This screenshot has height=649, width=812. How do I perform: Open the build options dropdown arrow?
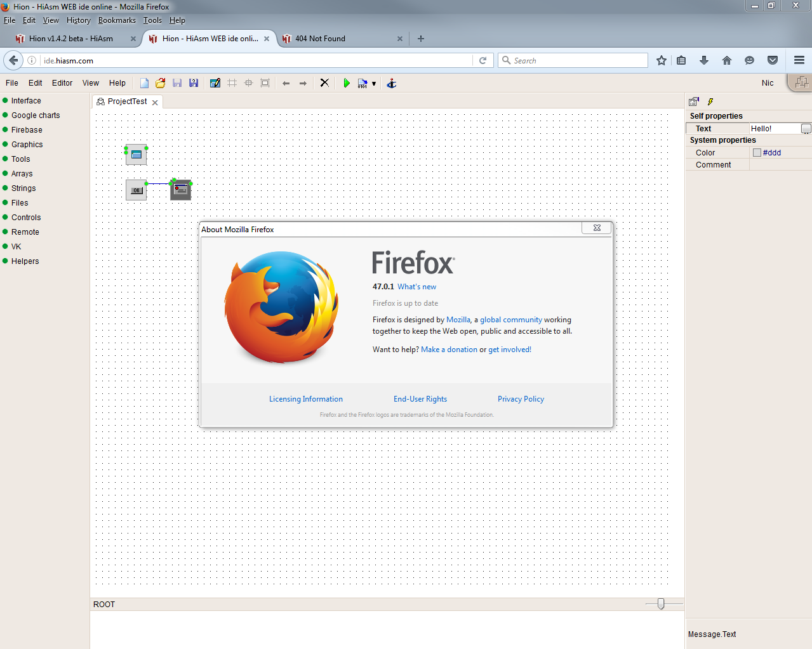[374, 84]
